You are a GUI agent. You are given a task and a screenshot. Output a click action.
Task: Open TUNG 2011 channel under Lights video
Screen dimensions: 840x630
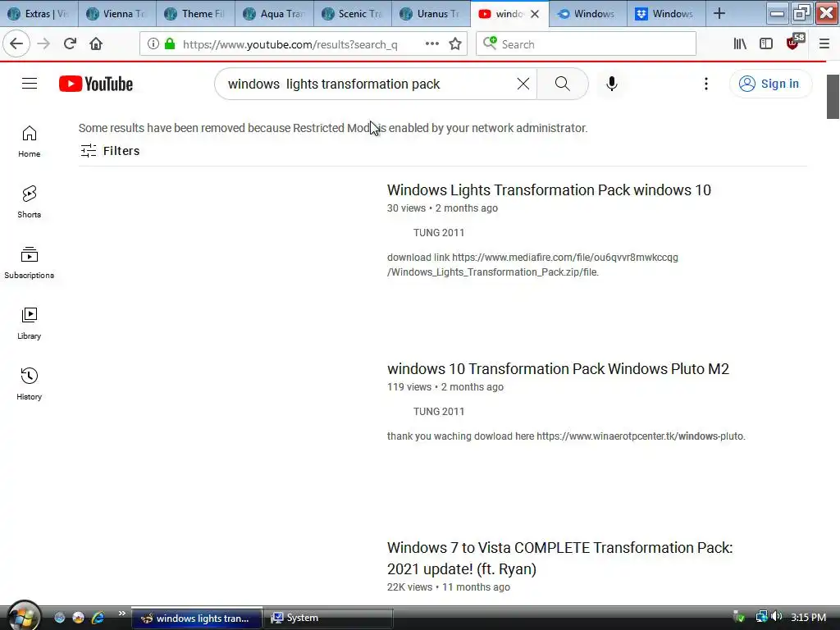pos(439,232)
